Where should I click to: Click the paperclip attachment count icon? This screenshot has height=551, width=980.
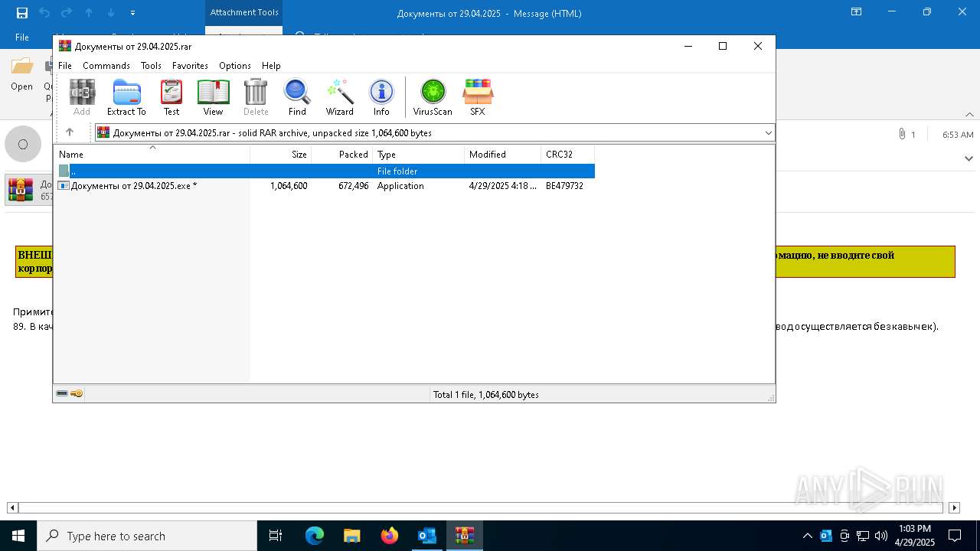[x=902, y=134]
